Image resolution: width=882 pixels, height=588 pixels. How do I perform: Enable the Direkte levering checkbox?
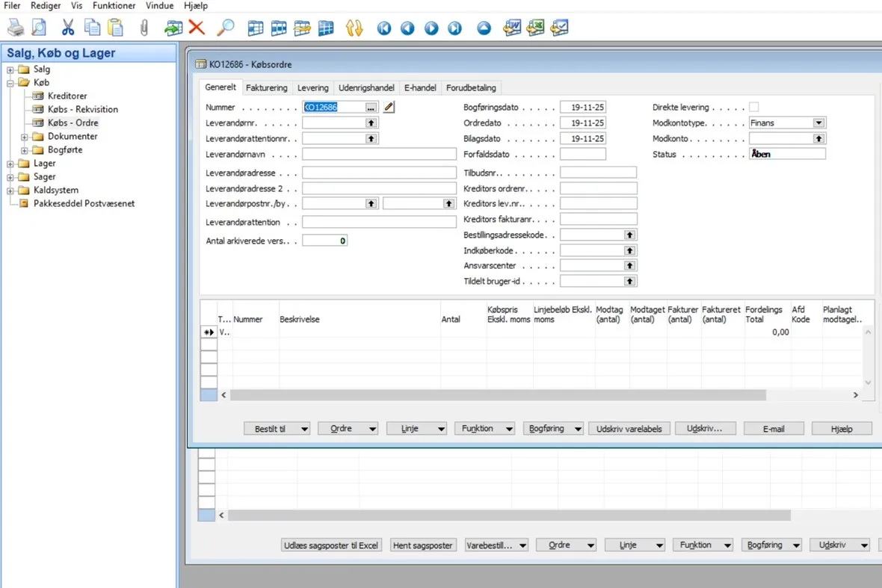click(753, 108)
